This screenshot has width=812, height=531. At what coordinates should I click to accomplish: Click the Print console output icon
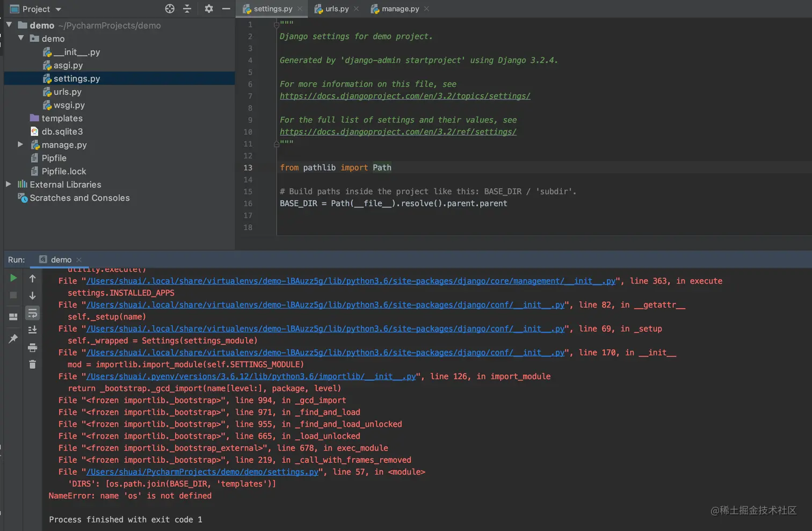tap(32, 347)
